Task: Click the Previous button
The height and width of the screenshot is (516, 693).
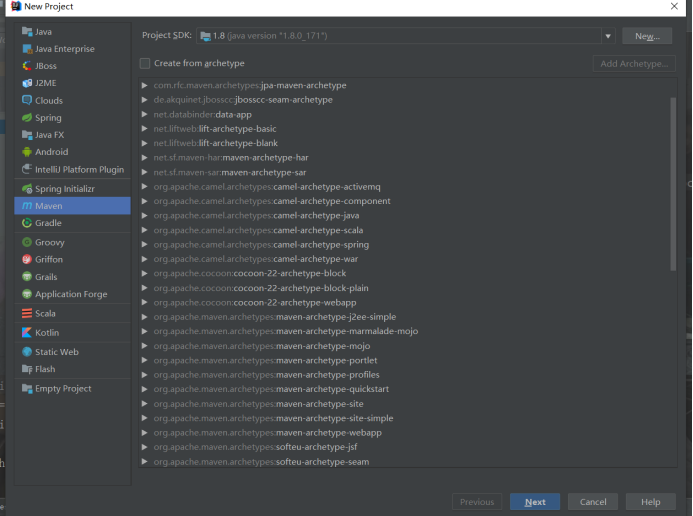Action: [477, 502]
